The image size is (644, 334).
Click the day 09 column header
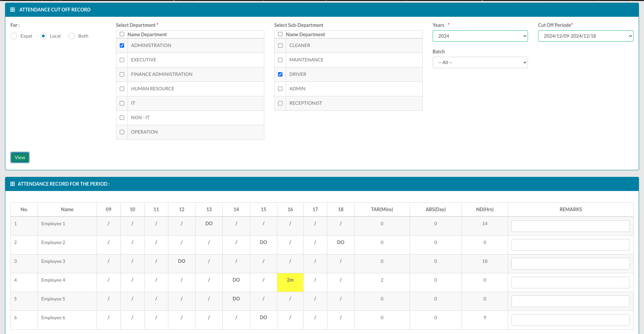click(108, 209)
